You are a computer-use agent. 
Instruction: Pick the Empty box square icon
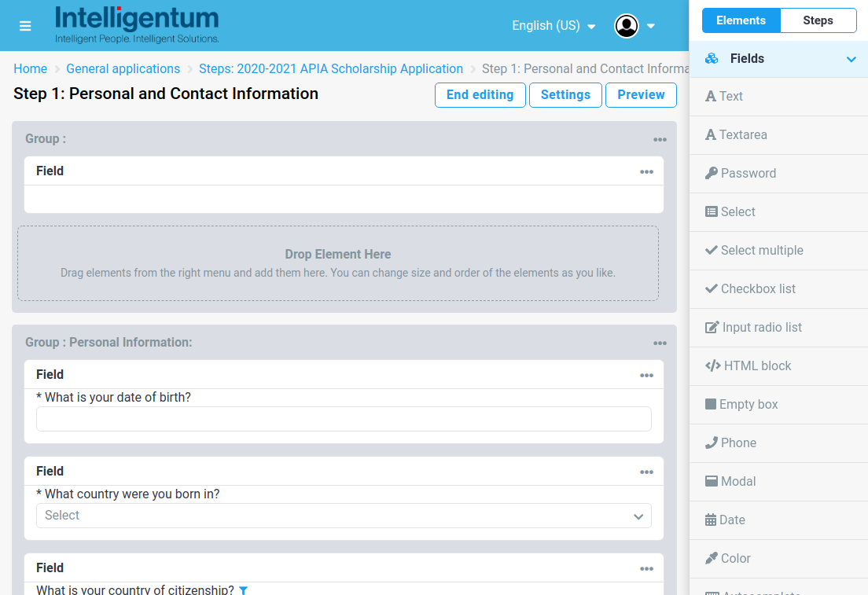(x=711, y=405)
